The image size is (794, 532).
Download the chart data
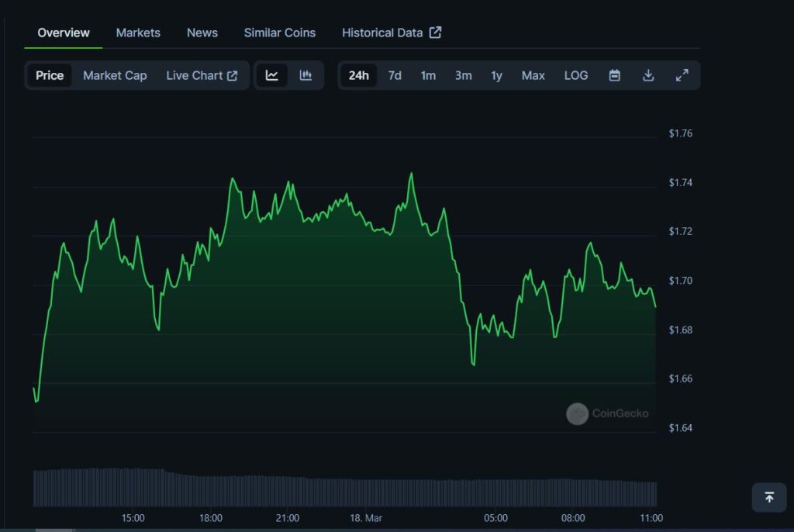[648, 75]
